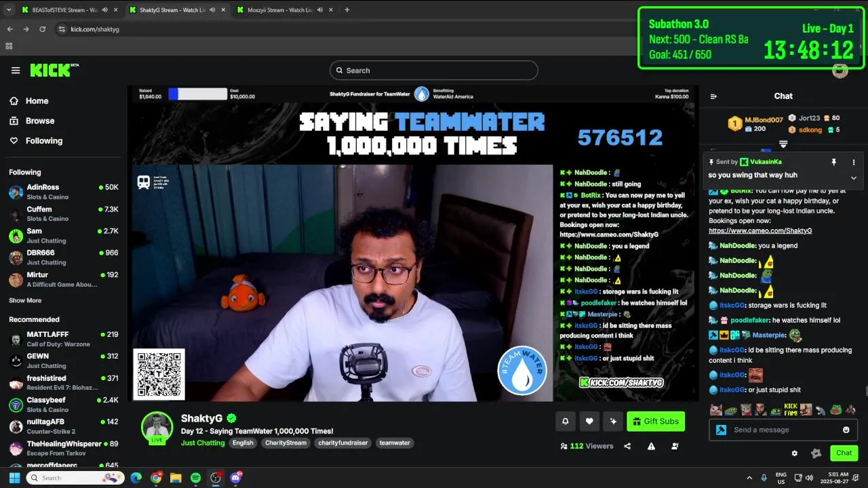
Task: Click the sparkle subscribe button
Action: (x=613, y=422)
